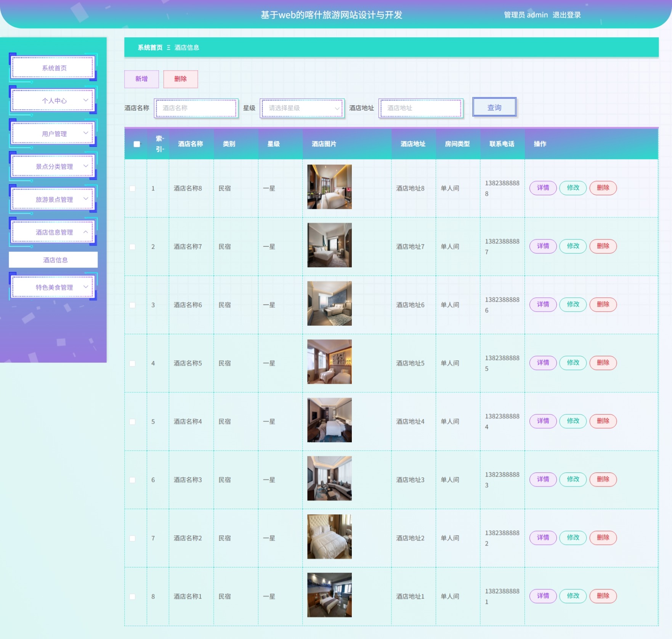Click the row 删除 button for 酒店名称3

coord(603,480)
